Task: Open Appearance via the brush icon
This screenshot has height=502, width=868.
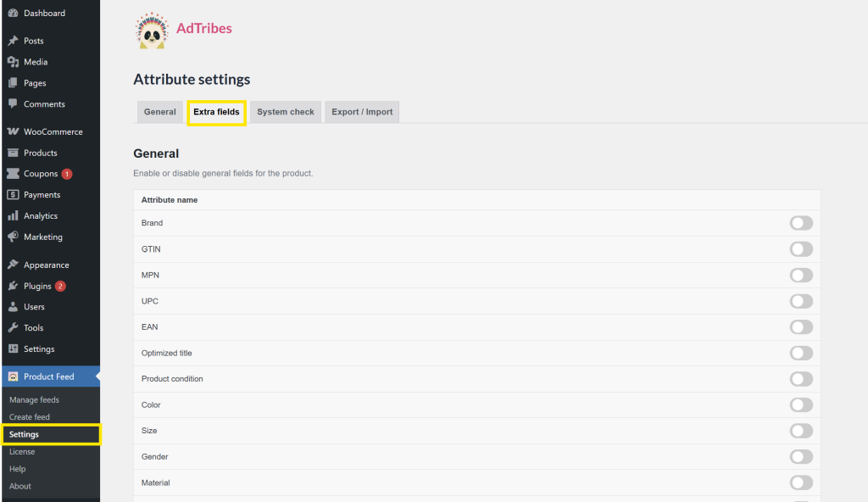Action: (12, 264)
